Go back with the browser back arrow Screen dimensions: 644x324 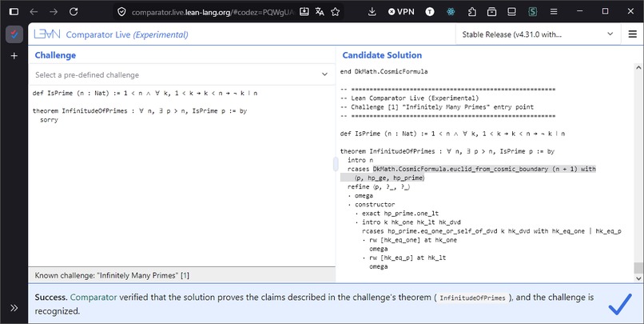pyautogui.click(x=34, y=11)
